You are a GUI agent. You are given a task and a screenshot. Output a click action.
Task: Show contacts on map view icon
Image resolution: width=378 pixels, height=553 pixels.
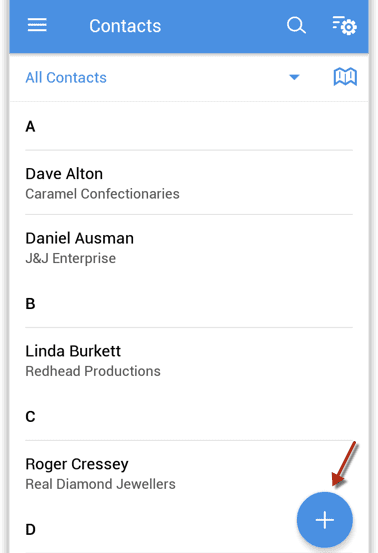click(x=345, y=77)
